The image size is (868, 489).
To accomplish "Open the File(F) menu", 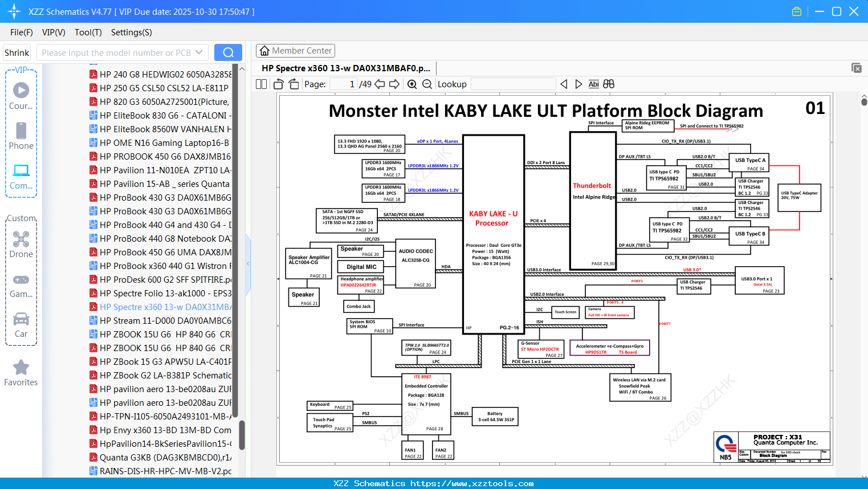I will point(22,32).
